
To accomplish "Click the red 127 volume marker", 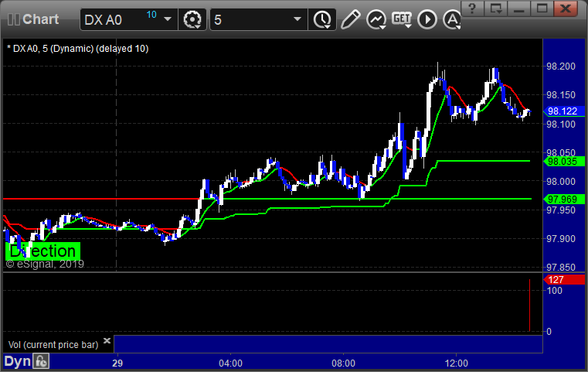I will pyautogui.click(x=564, y=280).
